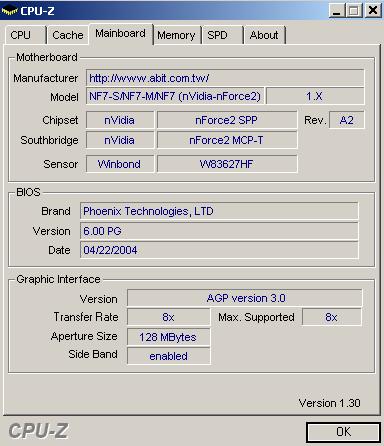Click the CPU-Z chip icon in title bar
384x446 pixels.
tap(9, 11)
